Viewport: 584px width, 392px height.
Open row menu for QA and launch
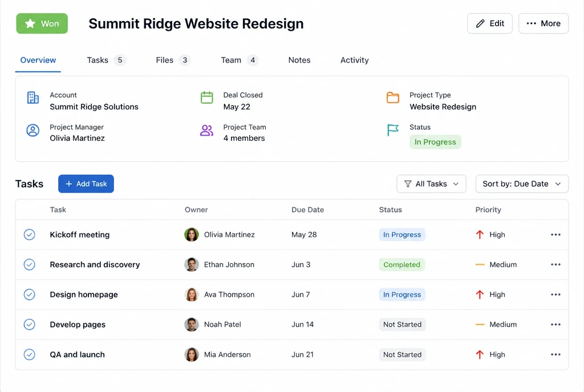point(555,354)
